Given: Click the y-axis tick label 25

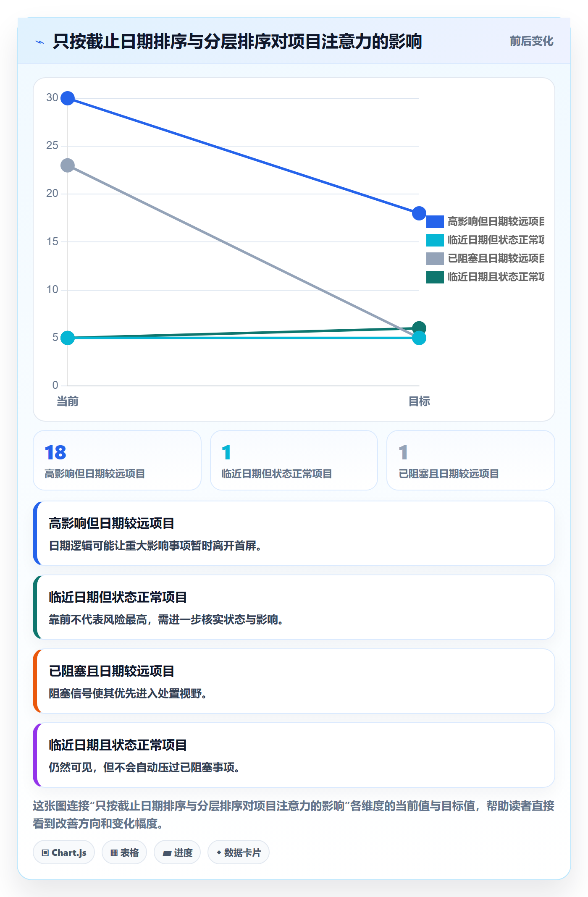Looking at the screenshot, I should pos(52,146).
